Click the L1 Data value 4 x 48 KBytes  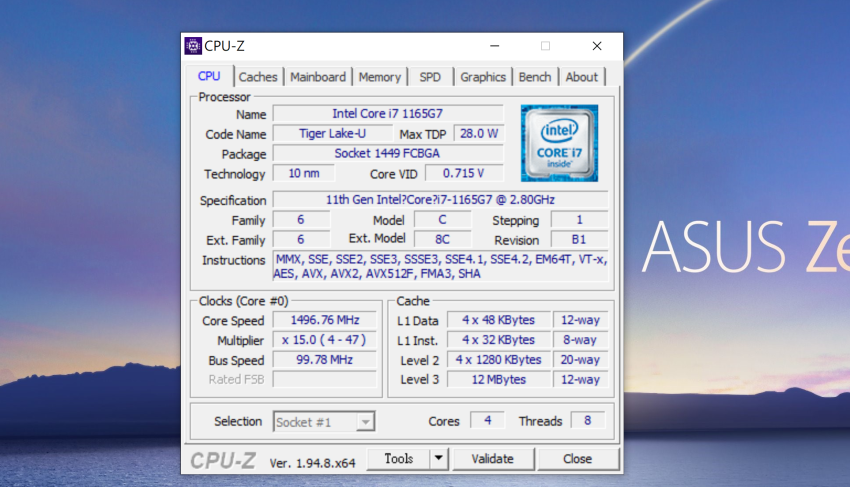point(498,320)
